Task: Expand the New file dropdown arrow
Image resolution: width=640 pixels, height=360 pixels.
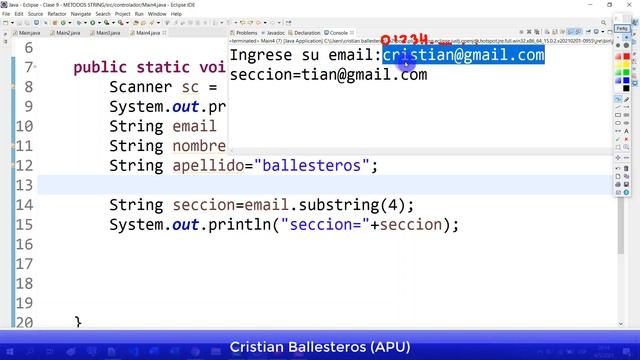Action: 12,23
